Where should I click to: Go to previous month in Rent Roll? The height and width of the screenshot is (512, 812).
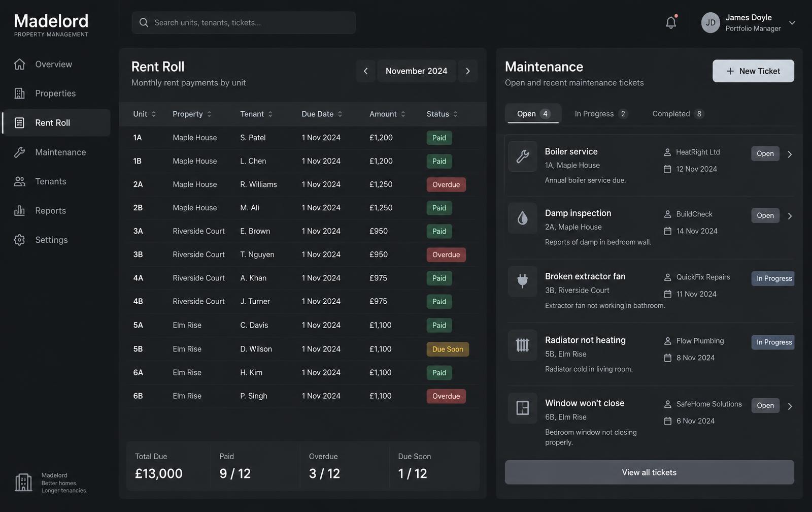coord(365,71)
